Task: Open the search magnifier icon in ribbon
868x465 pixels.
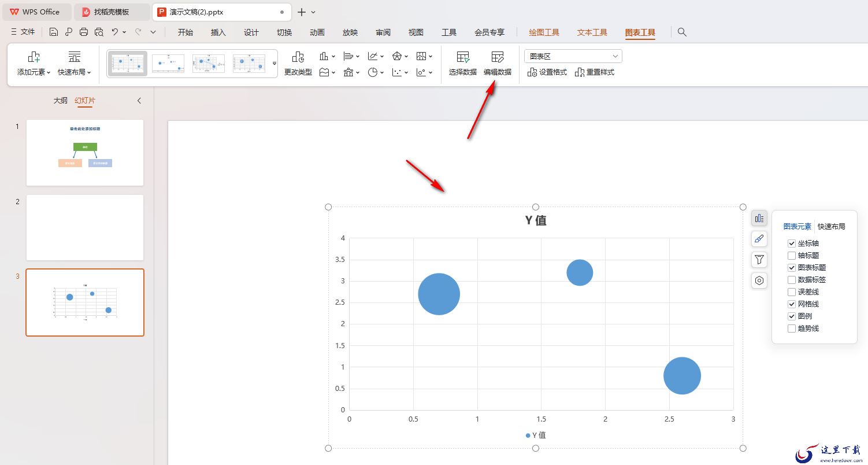Action: 682,32
